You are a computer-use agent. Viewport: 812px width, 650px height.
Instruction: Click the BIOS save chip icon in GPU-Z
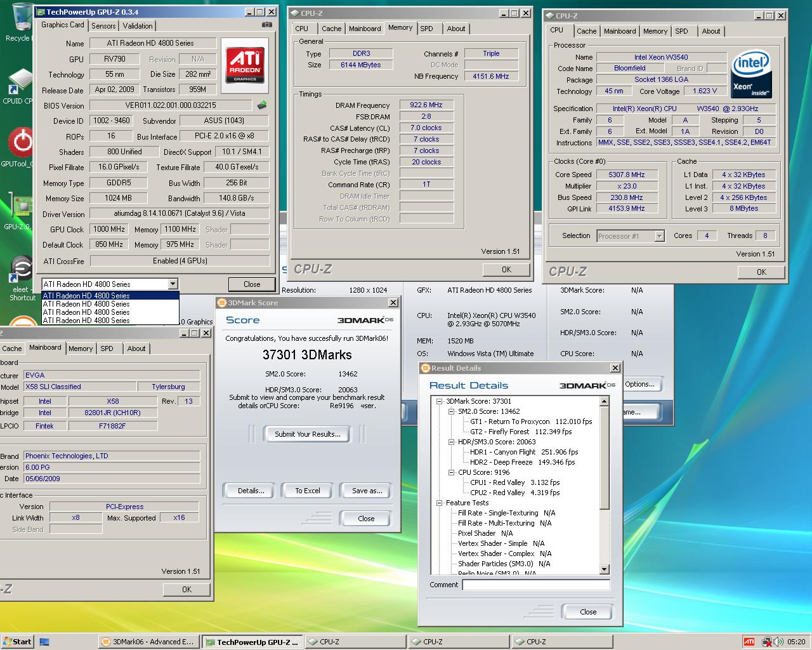click(x=262, y=105)
